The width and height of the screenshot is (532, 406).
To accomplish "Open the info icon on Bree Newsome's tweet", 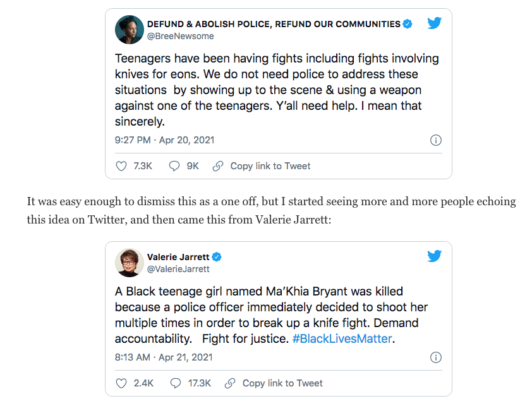I will pos(435,140).
